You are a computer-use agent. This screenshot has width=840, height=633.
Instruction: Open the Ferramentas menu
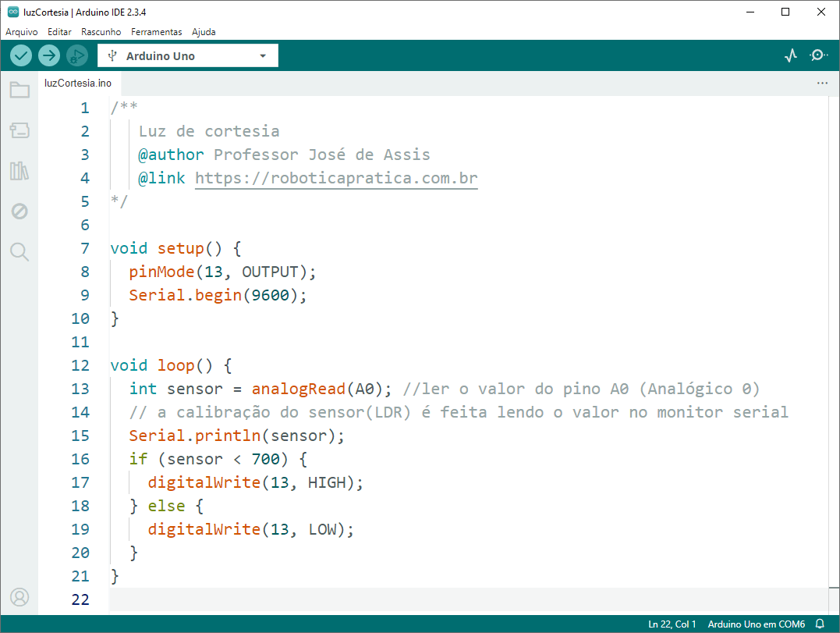(x=157, y=32)
